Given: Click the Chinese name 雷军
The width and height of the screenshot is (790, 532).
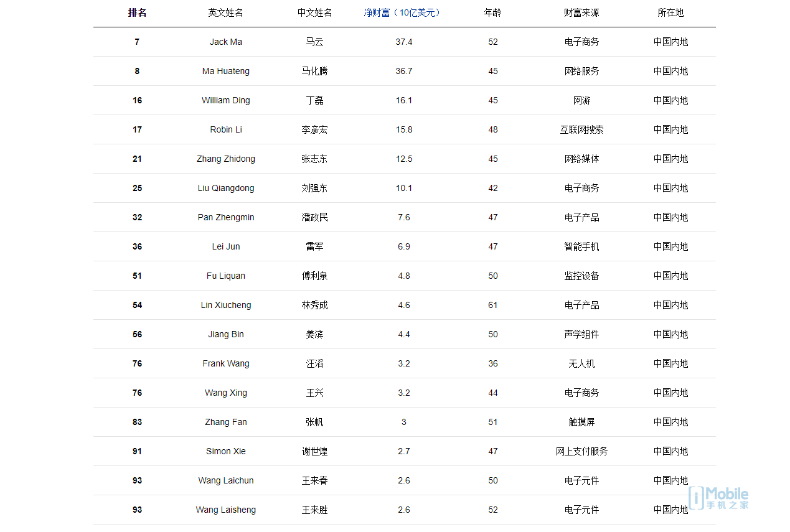Looking at the screenshot, I should pyautogui.click(x=315, y=246).
